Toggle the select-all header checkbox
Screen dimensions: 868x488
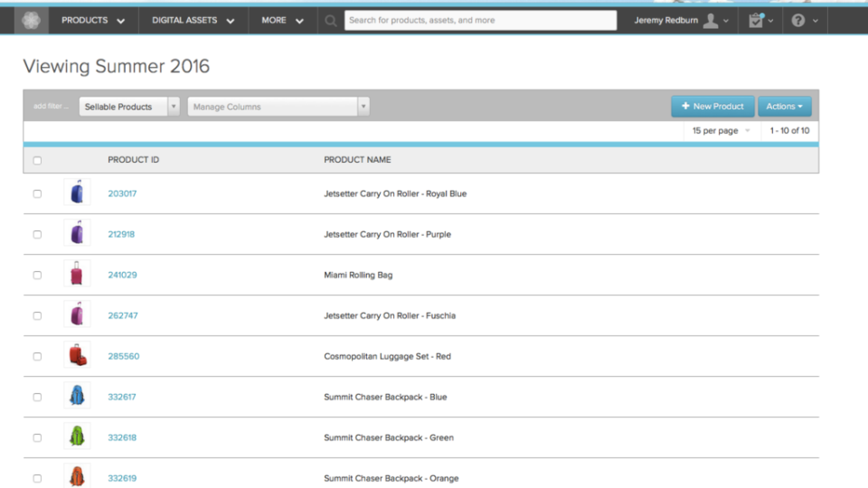(x=37, y=161)
